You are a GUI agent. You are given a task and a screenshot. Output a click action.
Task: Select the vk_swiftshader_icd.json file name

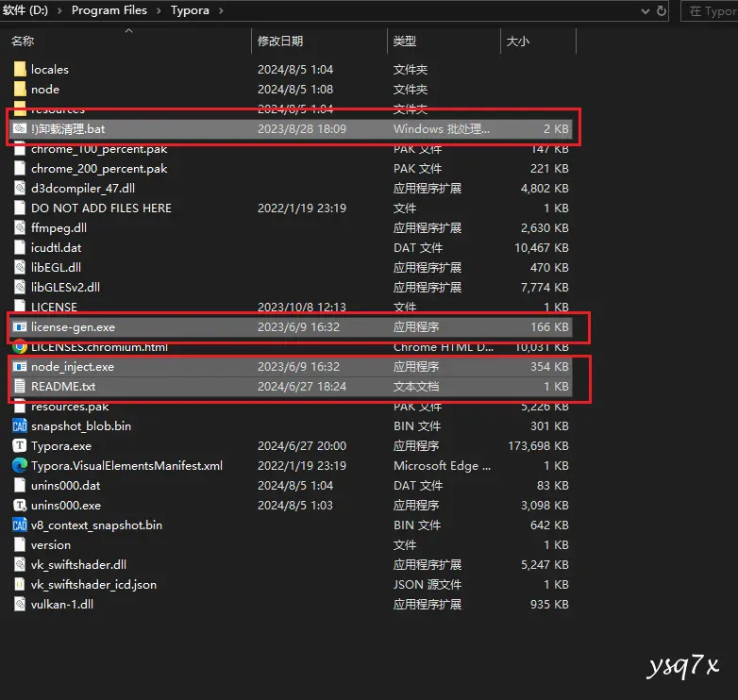[x=93, y=584]
